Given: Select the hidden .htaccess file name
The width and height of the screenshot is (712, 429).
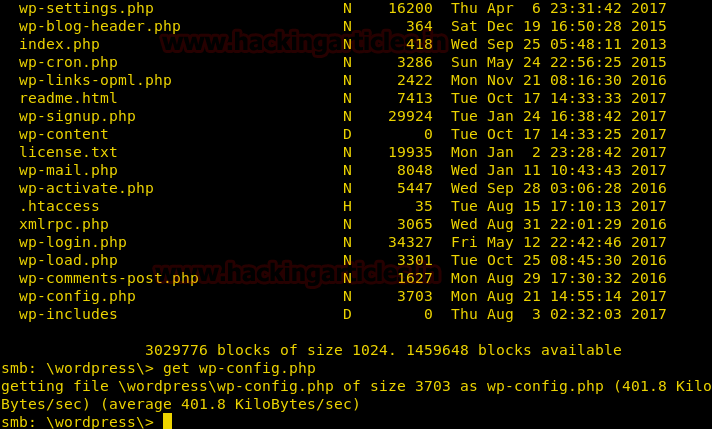Looking at the screenshot, I should point(59,206).
